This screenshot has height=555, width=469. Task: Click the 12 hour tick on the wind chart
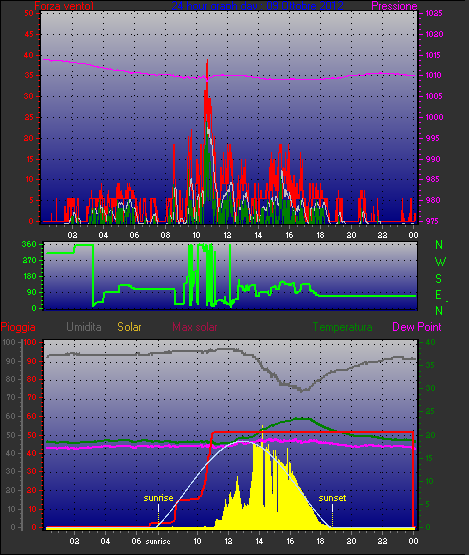227,235
